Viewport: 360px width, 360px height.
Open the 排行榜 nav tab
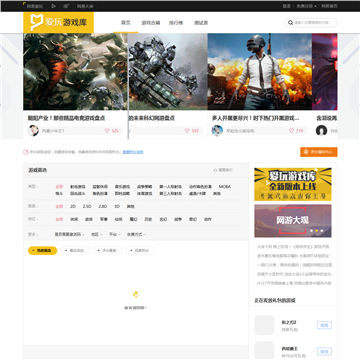[176, 23]
